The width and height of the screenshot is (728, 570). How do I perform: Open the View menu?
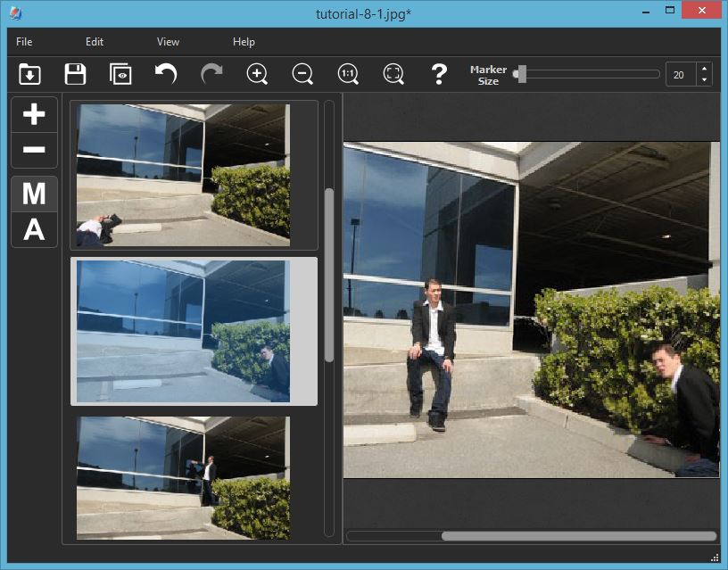pos(167,41)
